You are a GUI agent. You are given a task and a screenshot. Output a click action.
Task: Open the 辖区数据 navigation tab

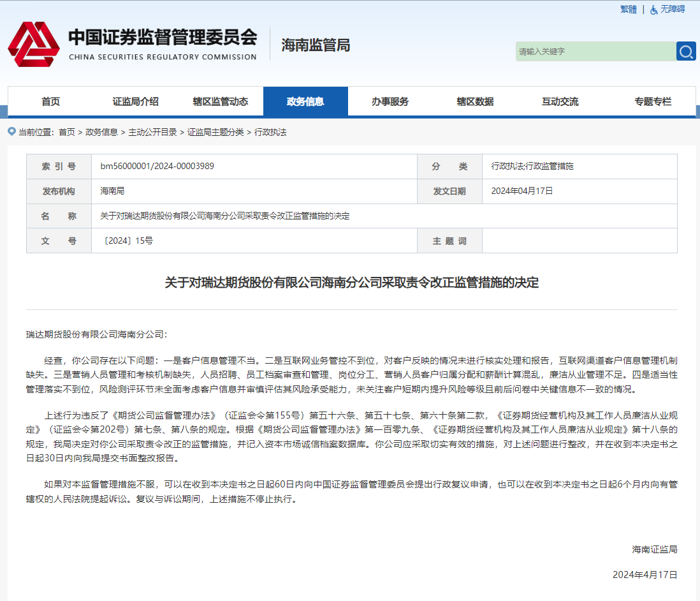coord(475,101)
